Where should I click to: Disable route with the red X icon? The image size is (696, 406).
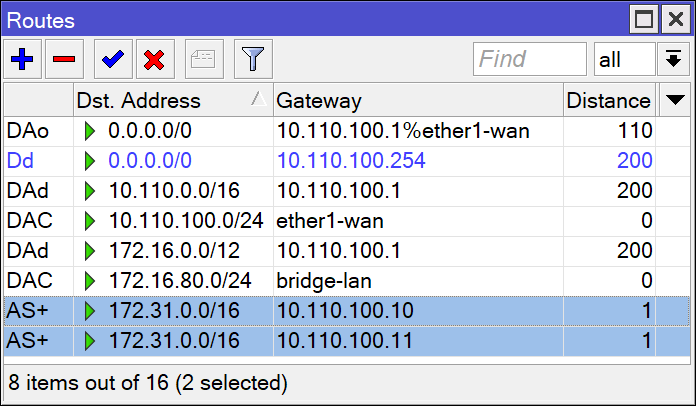pyautogui.click(x=154, y=60)
